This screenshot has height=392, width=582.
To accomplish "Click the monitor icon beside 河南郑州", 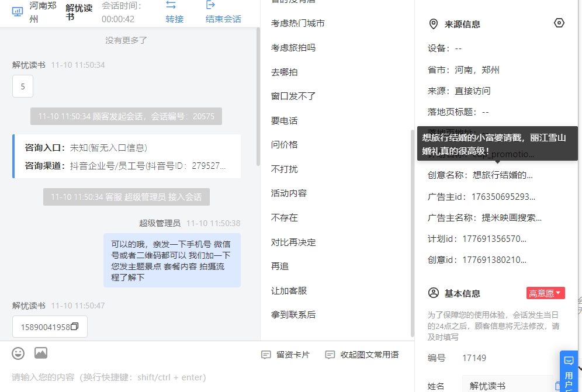I will pyautogui.click(x=18, y=12).
